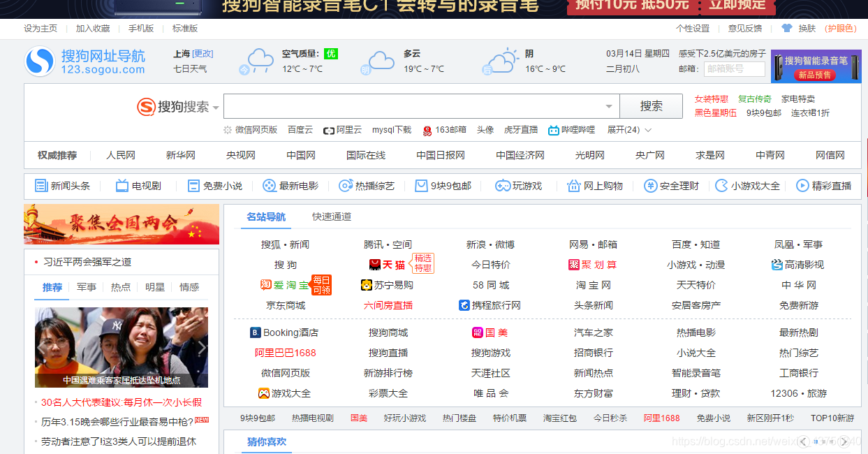868x454 pixels.
Task: Change city via 更改 link
Action: pyautogui.click(x=203, y=54)
